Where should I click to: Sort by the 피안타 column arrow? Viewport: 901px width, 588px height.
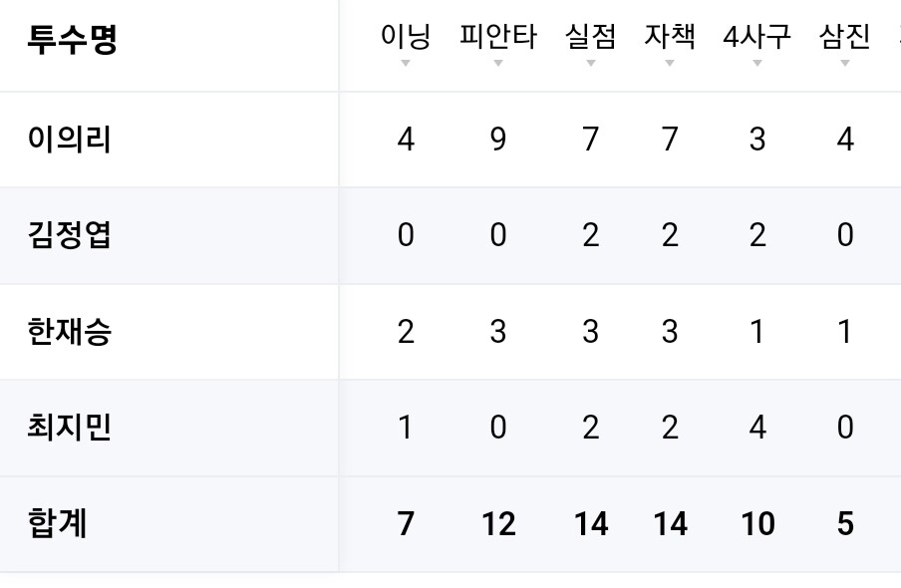(498, 63)
